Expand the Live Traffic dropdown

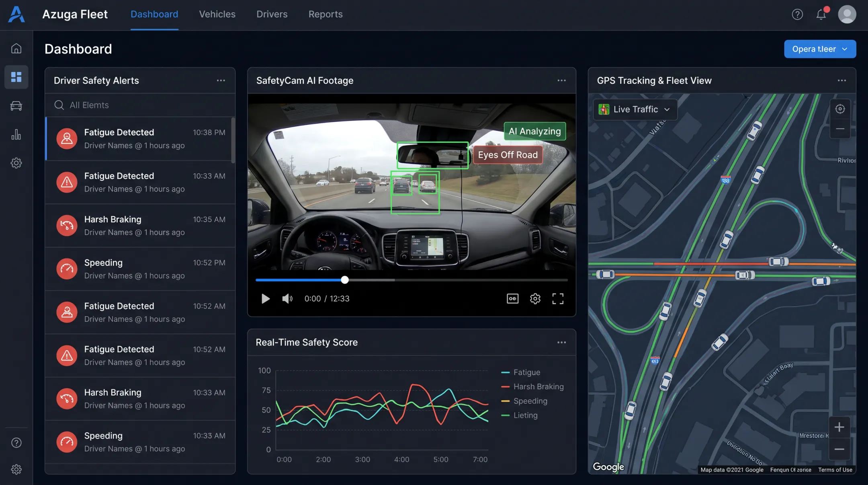635,109
